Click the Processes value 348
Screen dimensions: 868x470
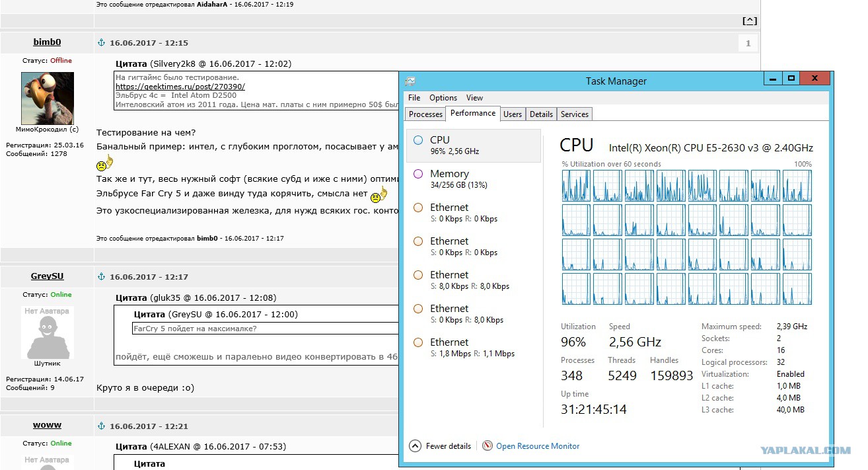click(572, 375)
